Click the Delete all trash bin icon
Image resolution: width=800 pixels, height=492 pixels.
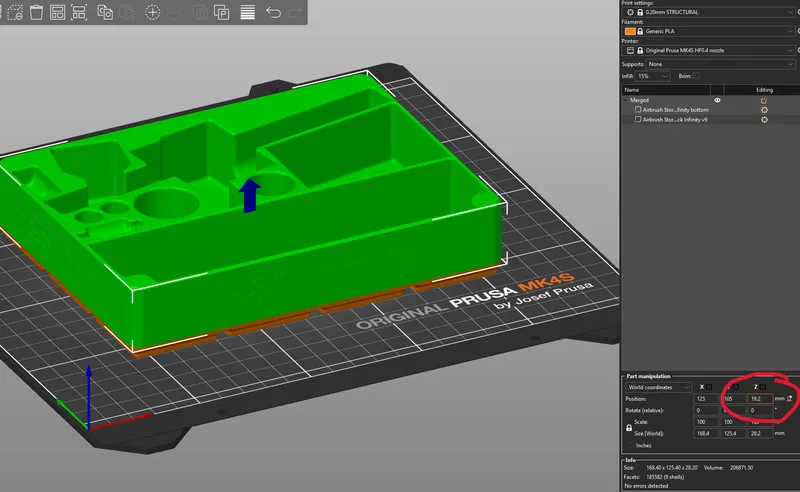click(36, 12)
